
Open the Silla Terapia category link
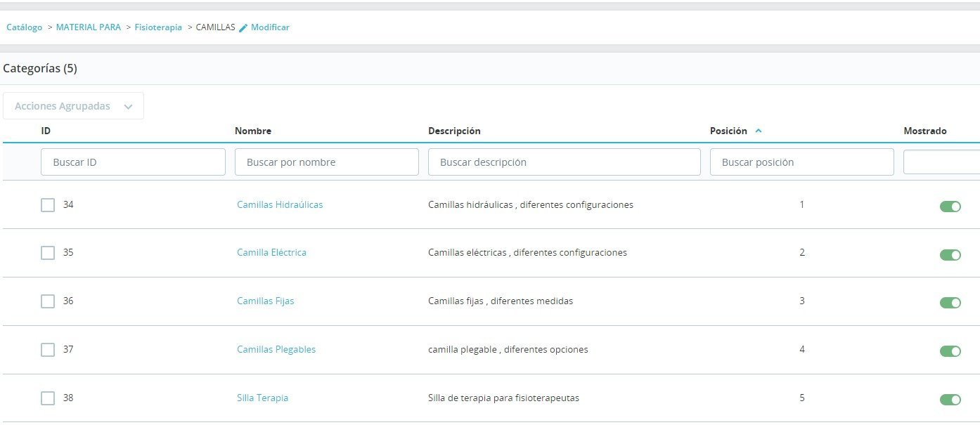262,398
